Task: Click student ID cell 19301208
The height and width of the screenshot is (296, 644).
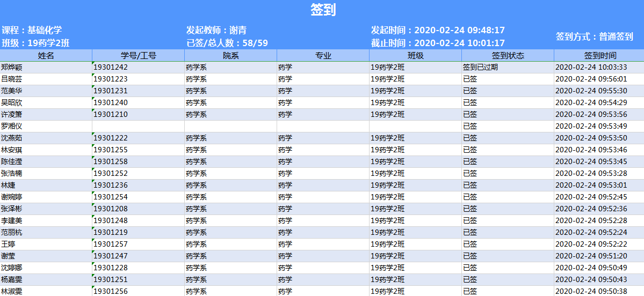Action: [111, 209]
